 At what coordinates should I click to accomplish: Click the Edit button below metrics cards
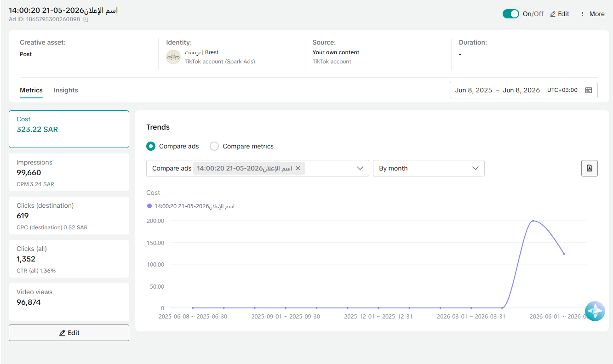coord(69,333)
